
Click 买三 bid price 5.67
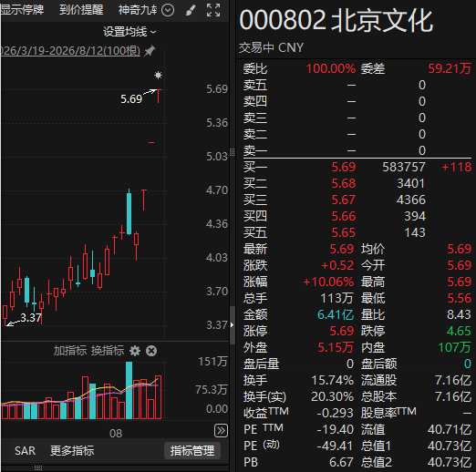click(344, 200)
